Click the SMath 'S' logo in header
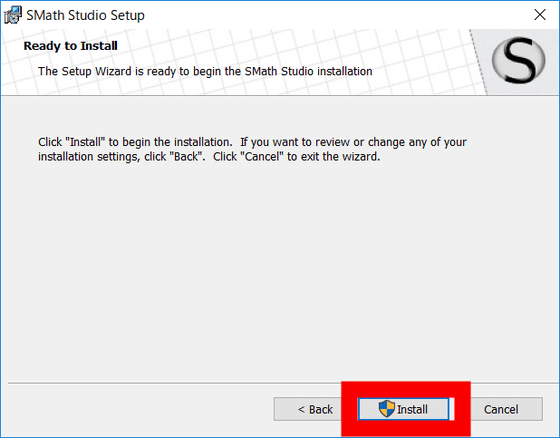This screenshot has width=560, height=438. 519,60
